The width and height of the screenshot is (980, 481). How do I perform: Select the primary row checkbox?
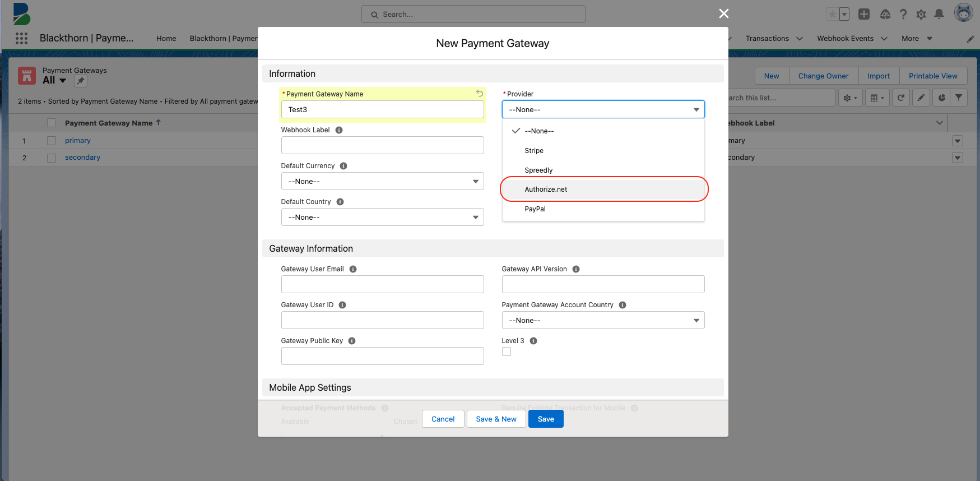click(52, 141)
